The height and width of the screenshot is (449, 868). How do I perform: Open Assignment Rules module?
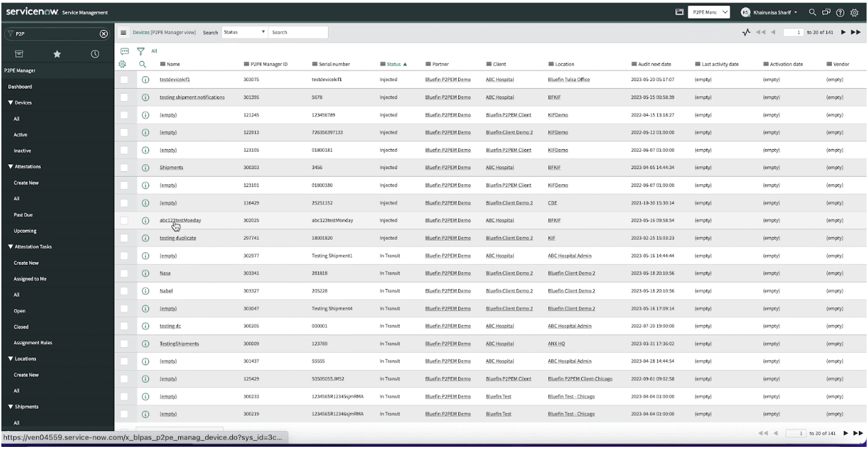(x=33, y=343)
